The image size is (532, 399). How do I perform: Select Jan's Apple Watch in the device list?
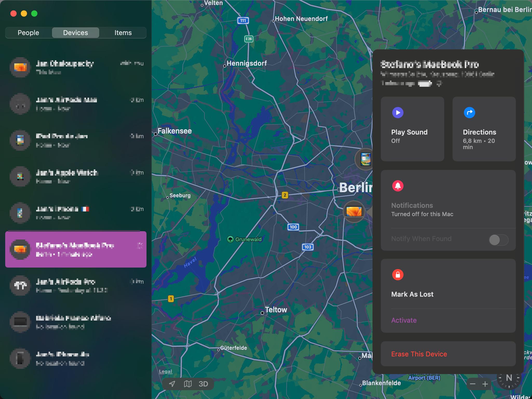76,177
